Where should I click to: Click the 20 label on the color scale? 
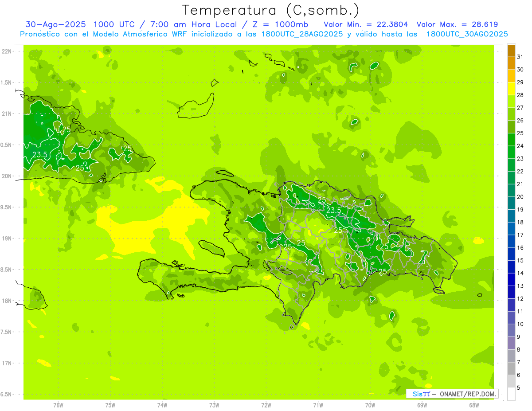tap(520, 197)
